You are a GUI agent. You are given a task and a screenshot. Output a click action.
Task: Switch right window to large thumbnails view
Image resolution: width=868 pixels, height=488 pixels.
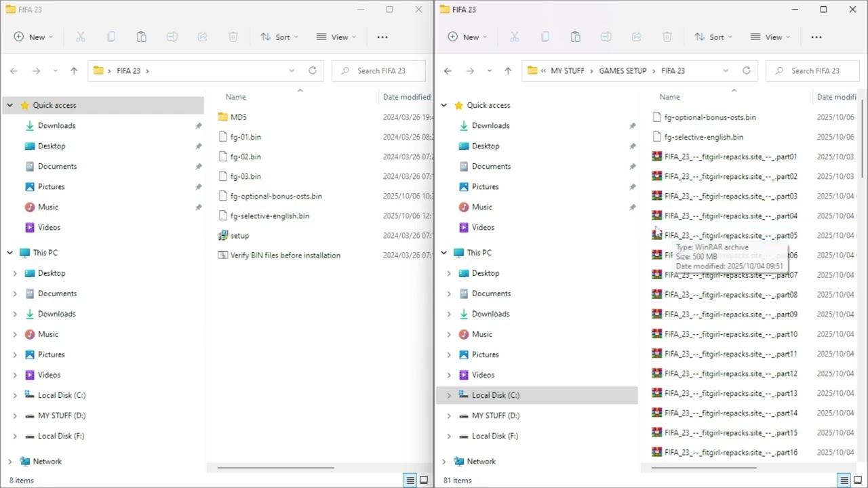(858, 481)
